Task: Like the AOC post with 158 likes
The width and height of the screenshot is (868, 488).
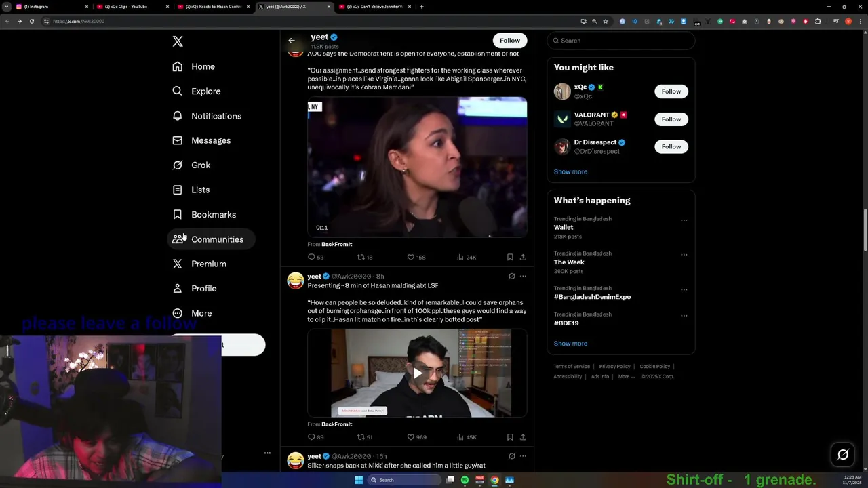Action: tap(416, 258)
